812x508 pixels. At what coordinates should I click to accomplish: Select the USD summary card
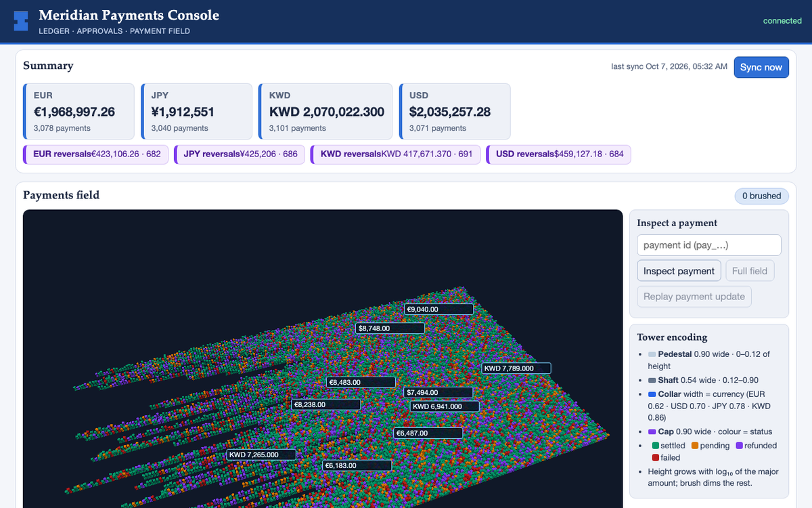[455, 112]
